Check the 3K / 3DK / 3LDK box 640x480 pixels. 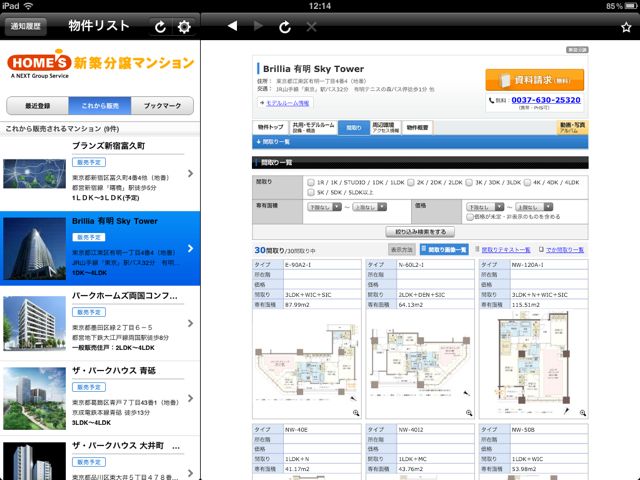469,182
